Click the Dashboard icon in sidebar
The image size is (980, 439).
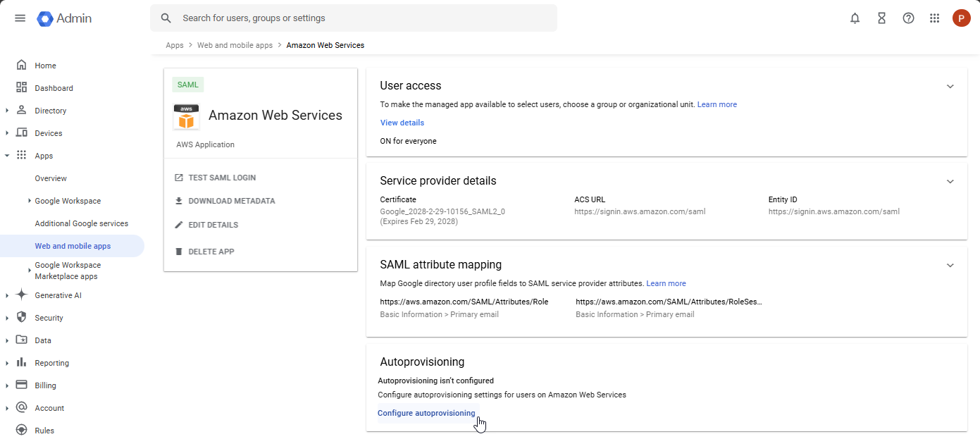tap(21, 88)
